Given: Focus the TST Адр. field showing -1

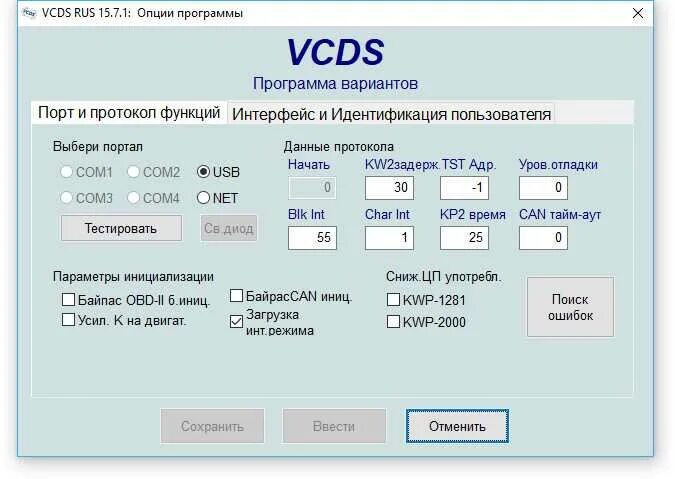Looking at the screenshot, I should [464, 188].
